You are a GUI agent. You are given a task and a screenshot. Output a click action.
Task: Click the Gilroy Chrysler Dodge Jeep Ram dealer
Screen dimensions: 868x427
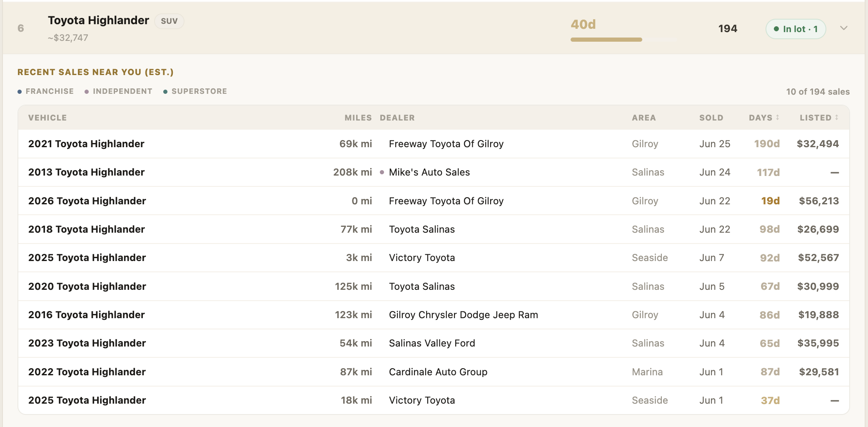coord(464,315)
